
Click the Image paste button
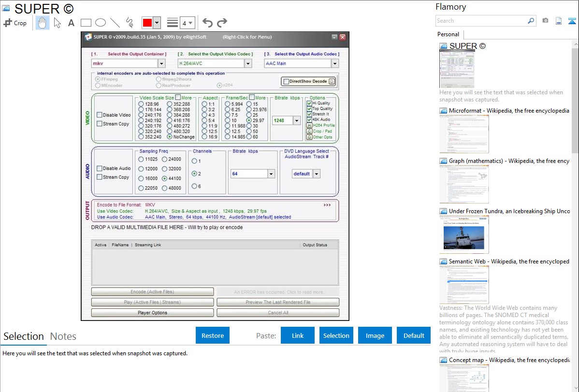[375, 335]
